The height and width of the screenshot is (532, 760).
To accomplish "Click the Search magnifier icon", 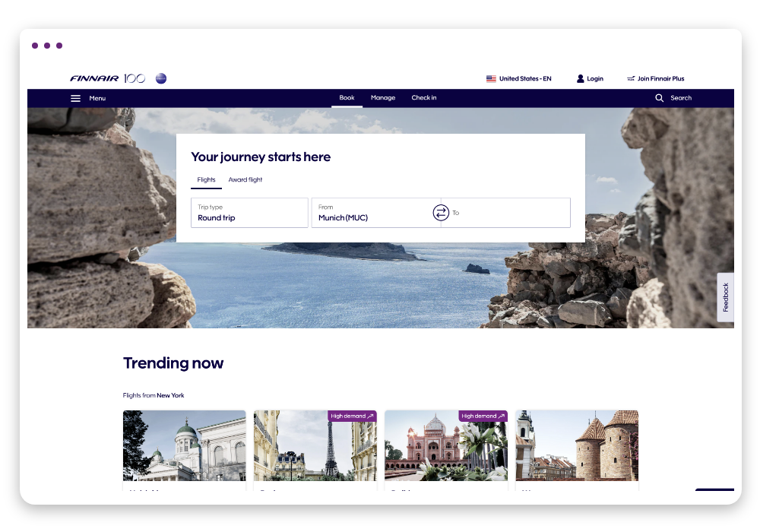I will click(659, 98).
